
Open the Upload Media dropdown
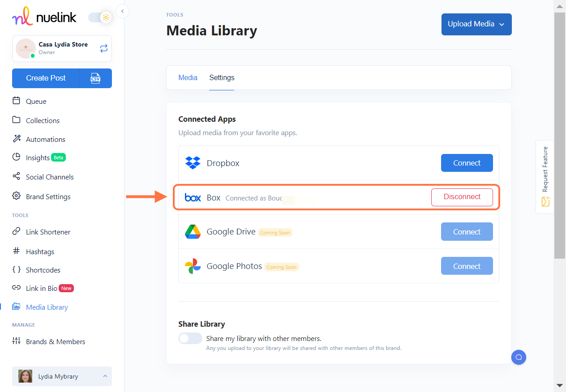pos(476,24)
